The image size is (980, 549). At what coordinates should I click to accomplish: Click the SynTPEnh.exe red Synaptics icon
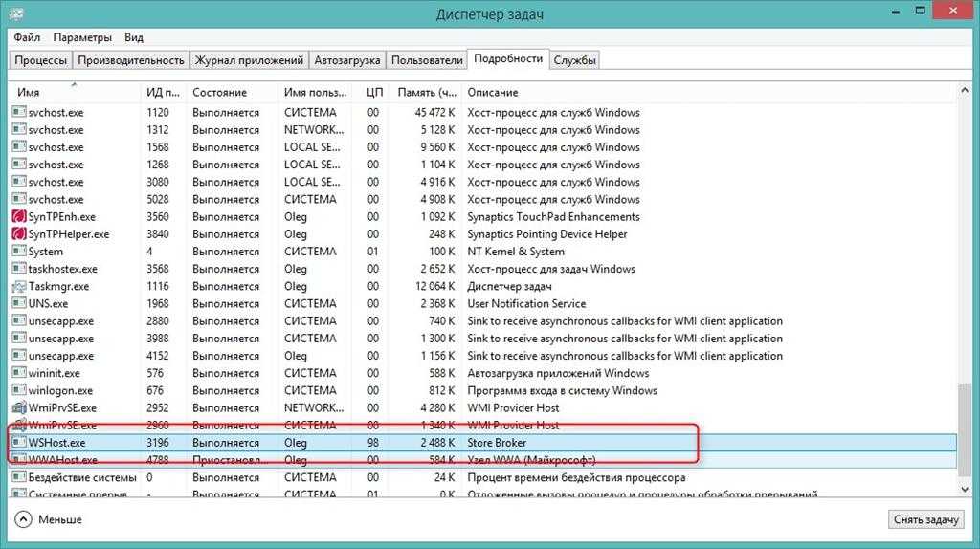pyautogui.click(x=19, y=217)
